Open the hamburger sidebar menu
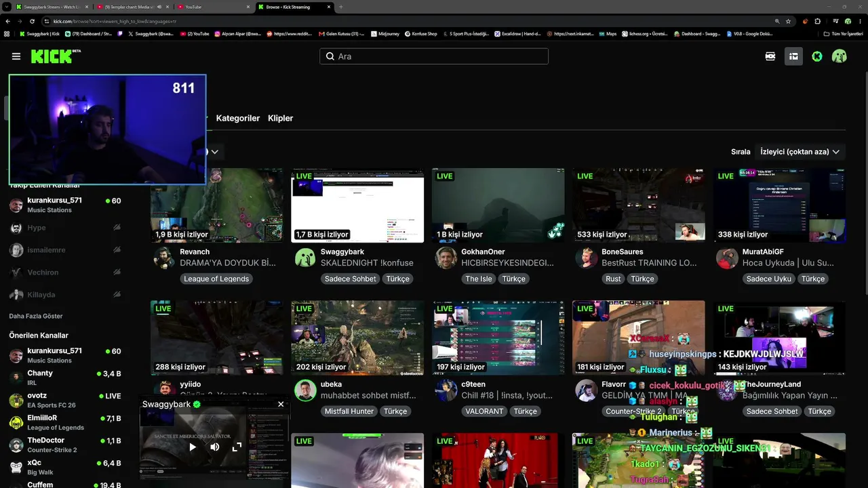Viewport: 868px width, 488px height. [16, 56]
